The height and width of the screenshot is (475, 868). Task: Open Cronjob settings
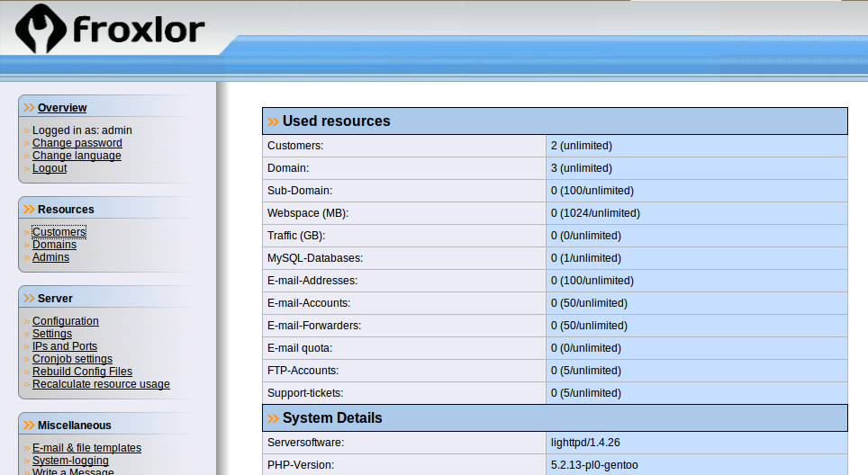(x=72, y=359)
